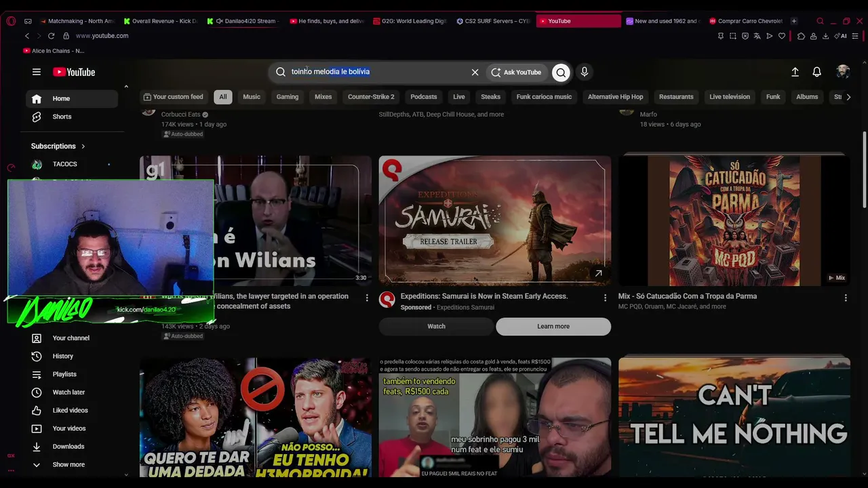Viewport: 868px width, 488px height.
Task: Select the Counter-Strike 2 filter chip
Action: (371, 97)
